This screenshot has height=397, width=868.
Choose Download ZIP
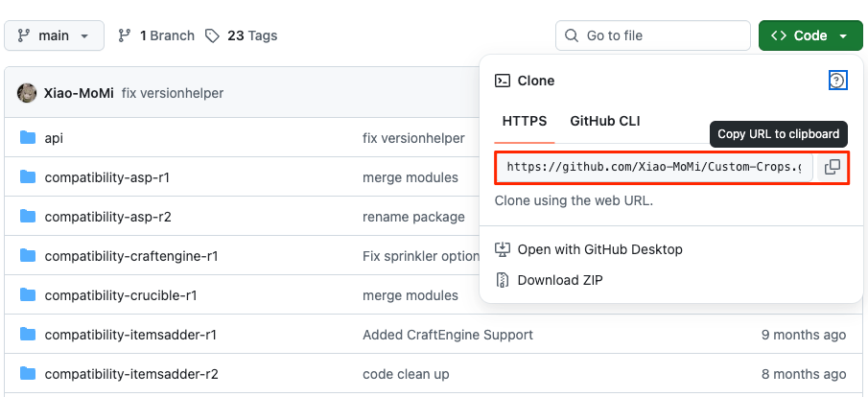(x=560, y=280)
